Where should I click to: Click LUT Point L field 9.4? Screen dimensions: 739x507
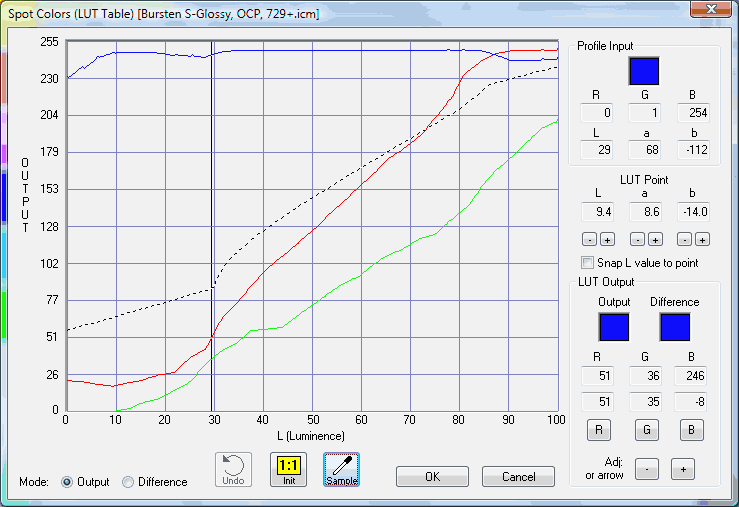point(598,212)
